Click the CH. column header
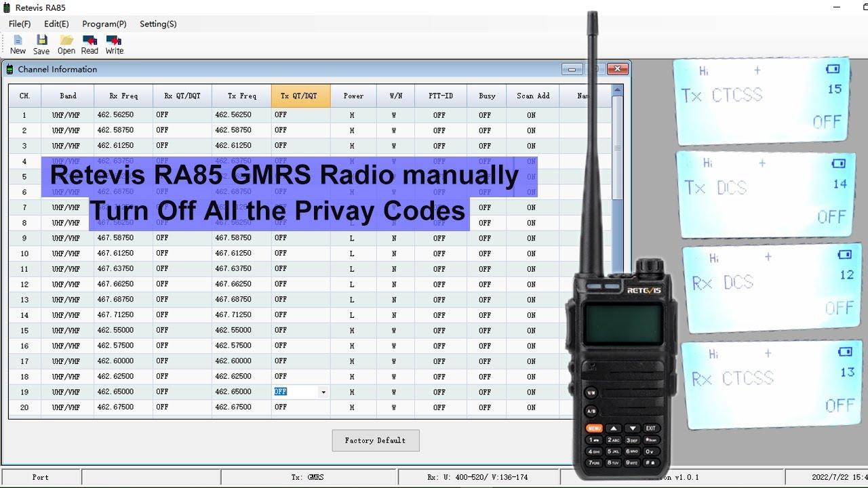The height and width of the screenshot is (488, 868). pos(25,96)
